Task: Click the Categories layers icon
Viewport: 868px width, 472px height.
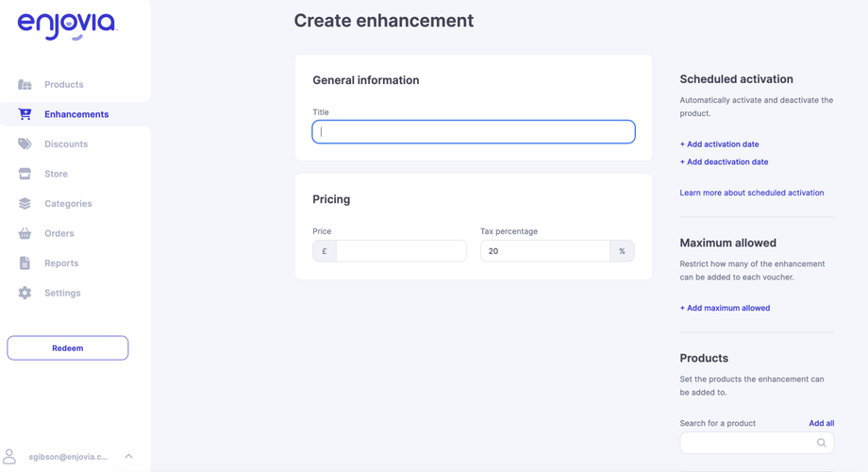Action: [25, 204]
